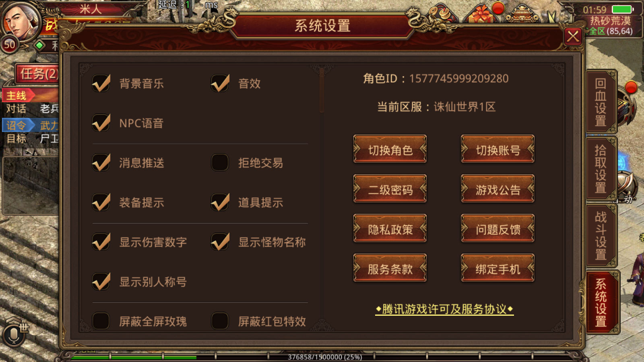The image size is (644, 362).
Task: Click the experience progress bar
Action: click(x=322, y=356)
